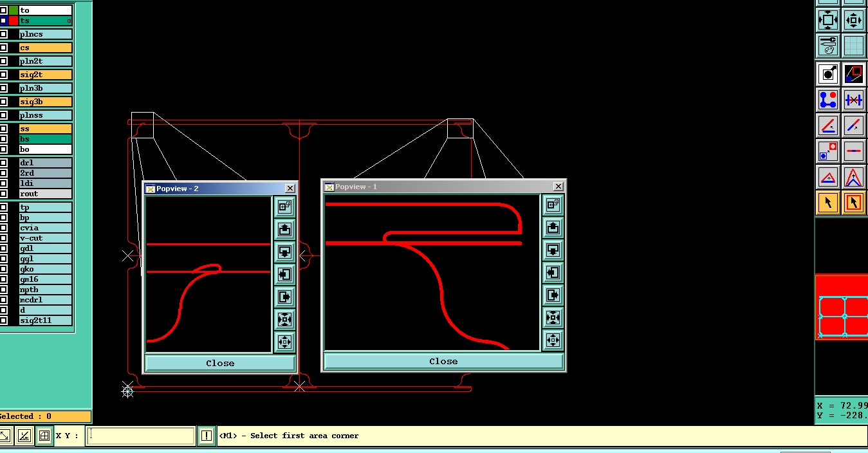Select layer row bs
The image size is (868, 453).
[45, 139]
